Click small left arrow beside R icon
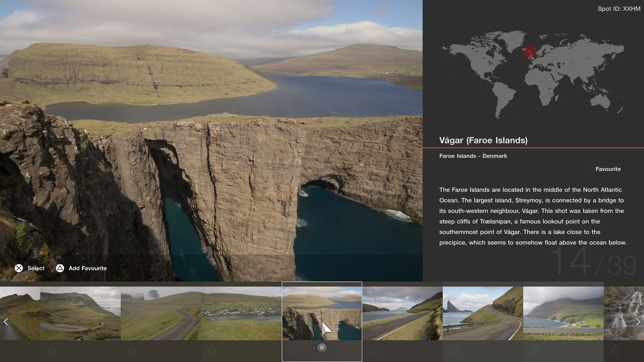The height and width of the screenshot is (362, 644). point(314,348)
